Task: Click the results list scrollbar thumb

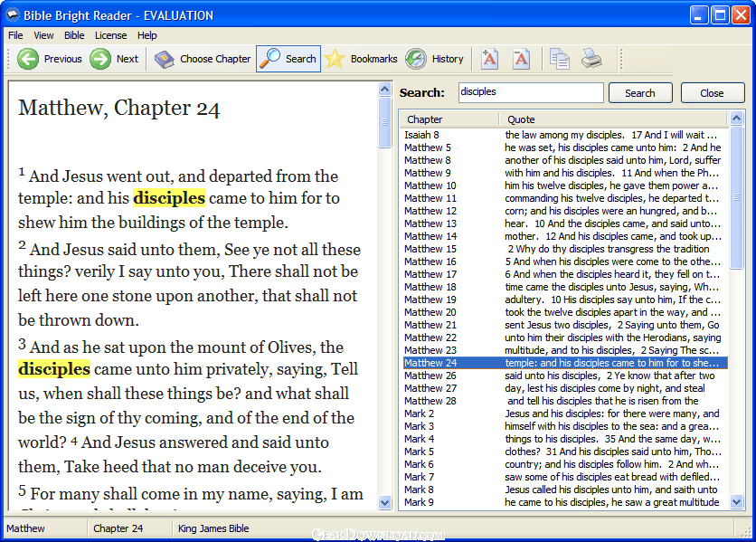Action: point(736,197)
